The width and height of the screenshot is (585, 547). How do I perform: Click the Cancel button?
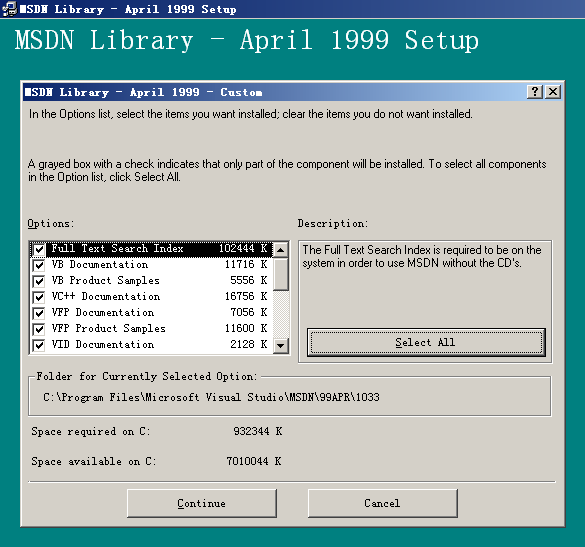click(x=382, y=503)
